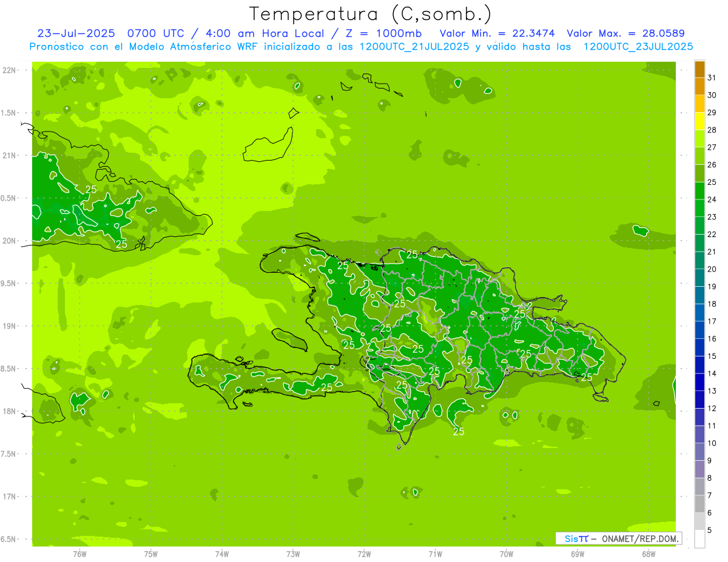Click the "22N" latitude label

(10, 70)
